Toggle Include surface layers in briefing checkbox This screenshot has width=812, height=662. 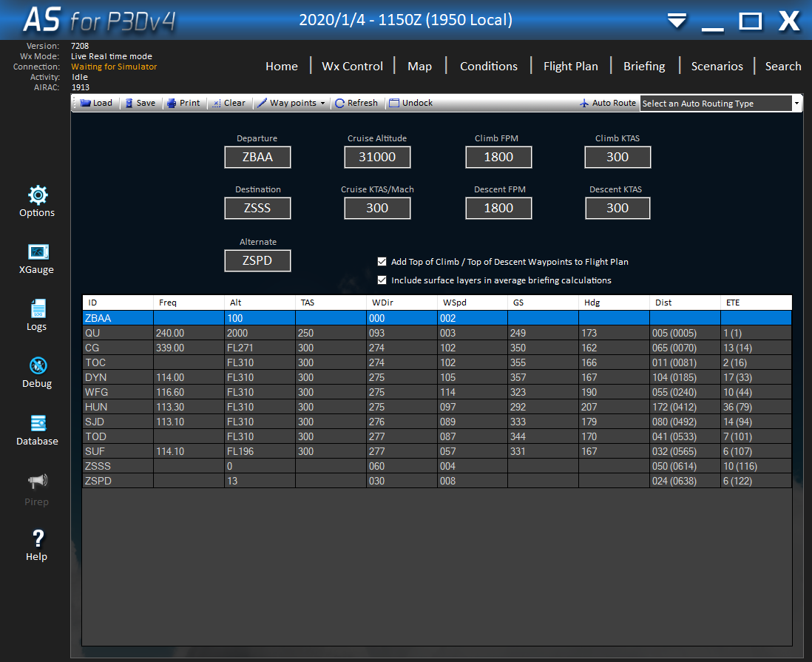tap(382, 280)
